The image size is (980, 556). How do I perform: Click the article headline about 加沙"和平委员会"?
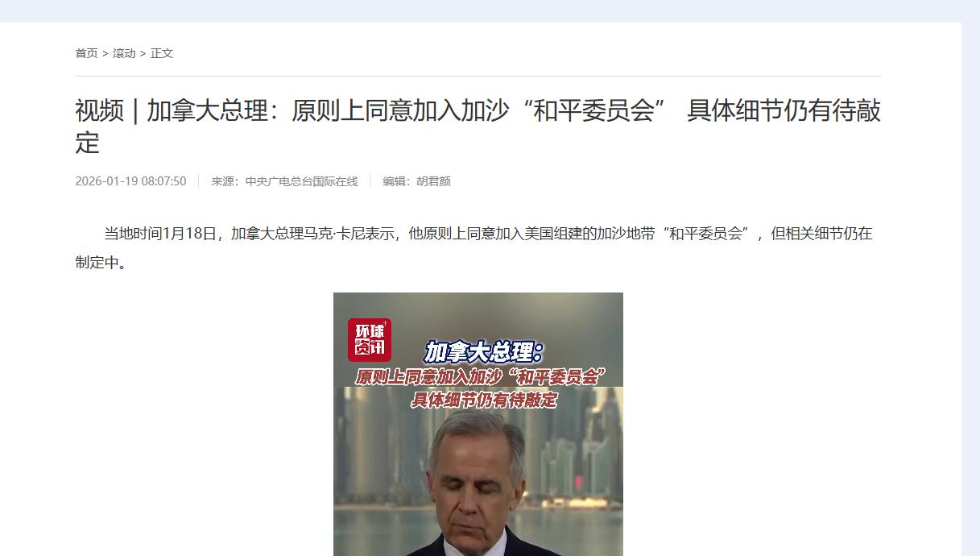tap(478, 127)
